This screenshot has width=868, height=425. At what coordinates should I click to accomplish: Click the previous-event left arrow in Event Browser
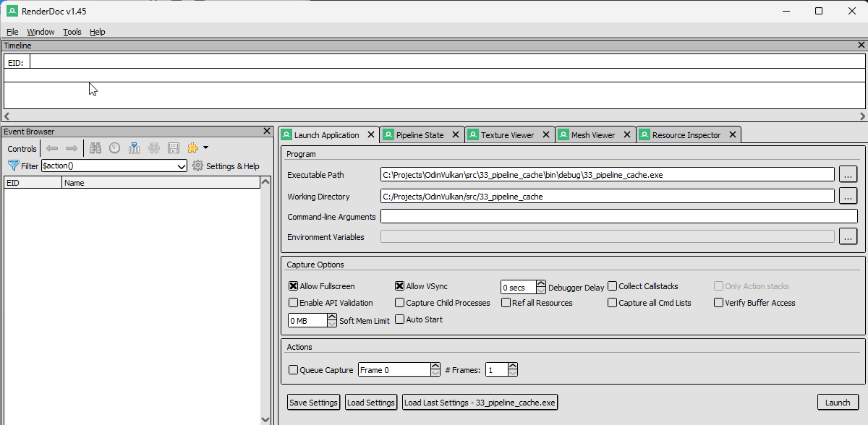coord(52,148)
